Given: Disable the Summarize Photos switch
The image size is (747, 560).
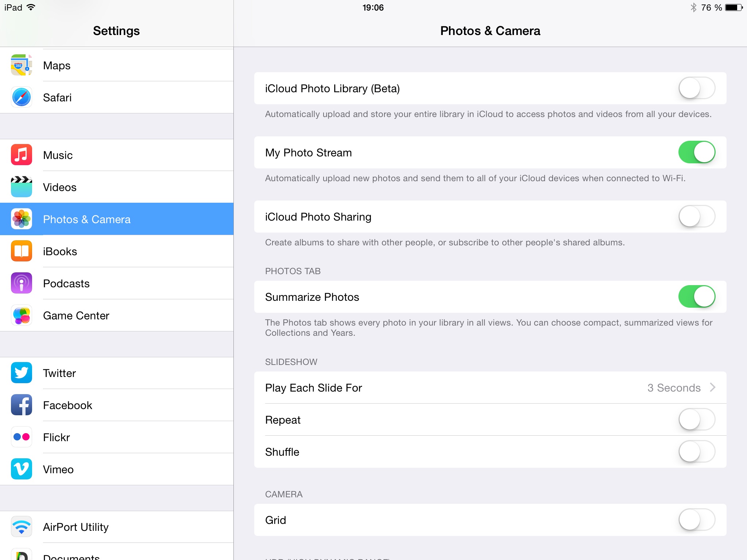Looking at the screenshot, I should point(697,297).
